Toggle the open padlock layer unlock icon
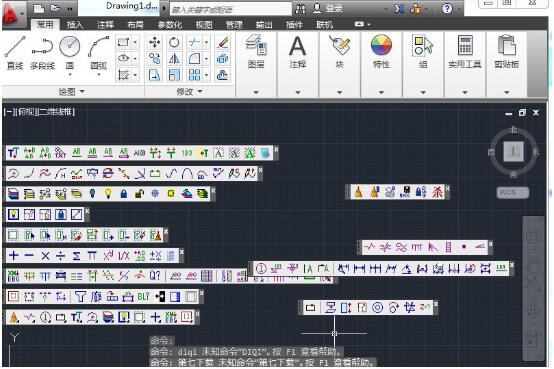 (x=139, y=193)
